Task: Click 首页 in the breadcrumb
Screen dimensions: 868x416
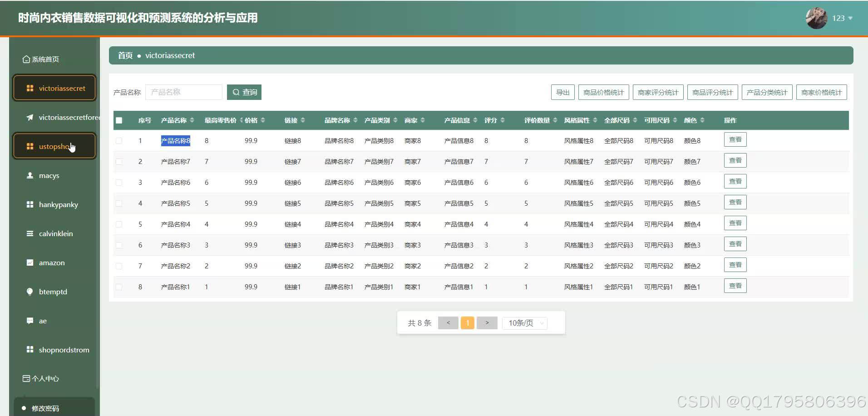Action: click(125, 55)
